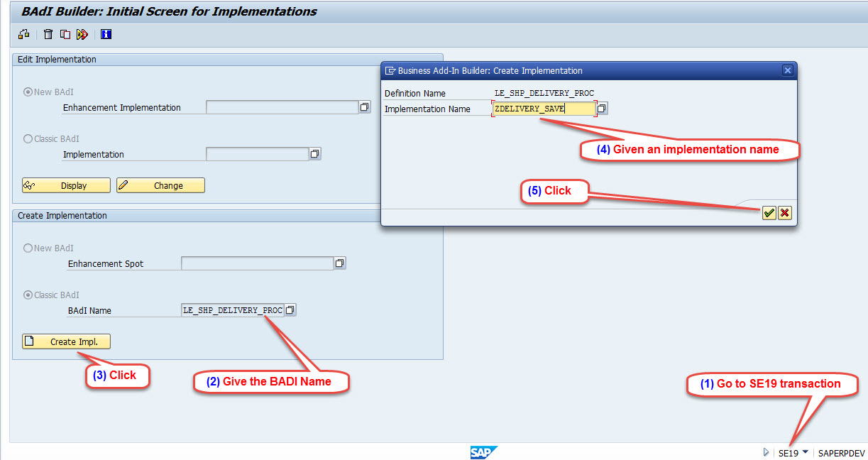Expand the status bar message arrow

(x=765, y=452)
